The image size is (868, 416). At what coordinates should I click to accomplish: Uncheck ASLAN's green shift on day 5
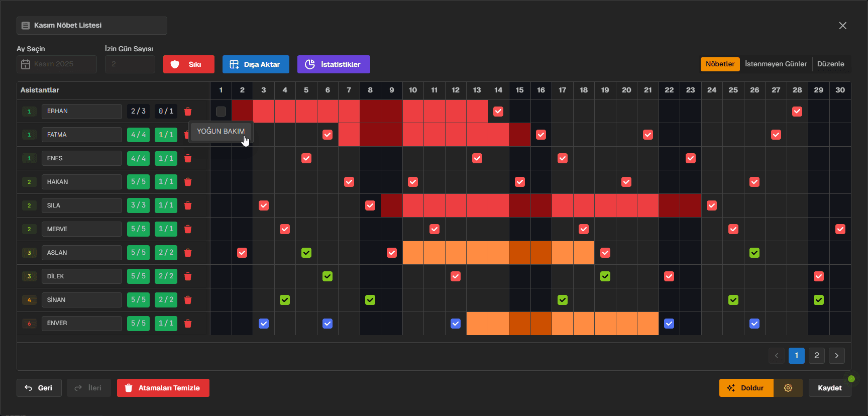(306, 253)
